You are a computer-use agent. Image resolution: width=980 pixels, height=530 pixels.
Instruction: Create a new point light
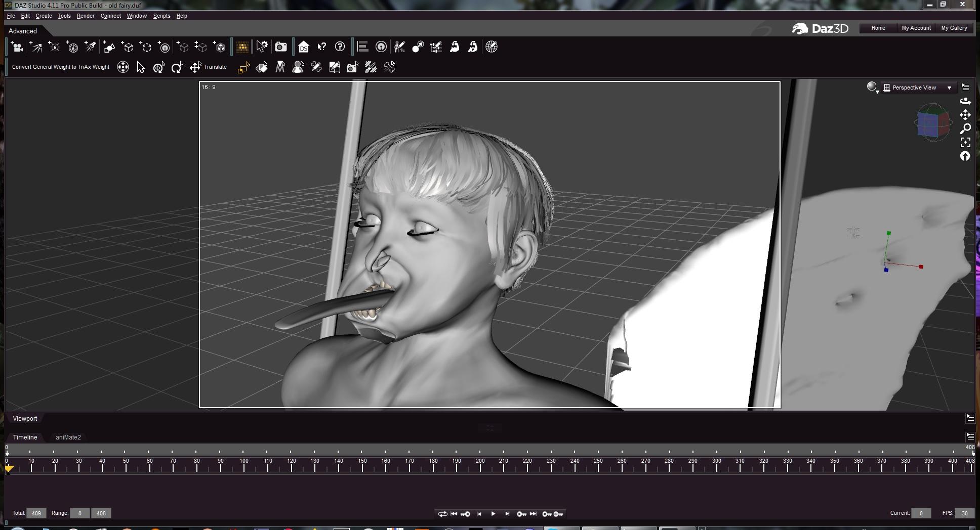[54, 47]
